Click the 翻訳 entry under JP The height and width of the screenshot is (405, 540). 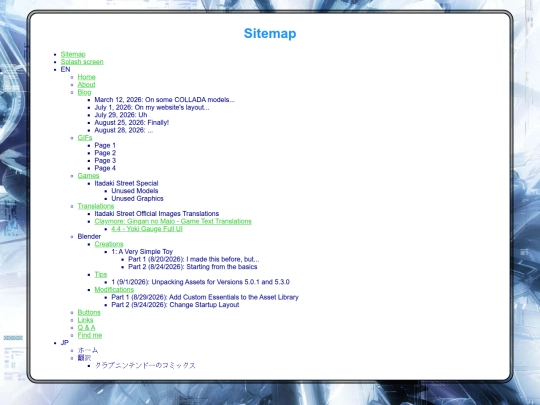(x=84, y=358)
